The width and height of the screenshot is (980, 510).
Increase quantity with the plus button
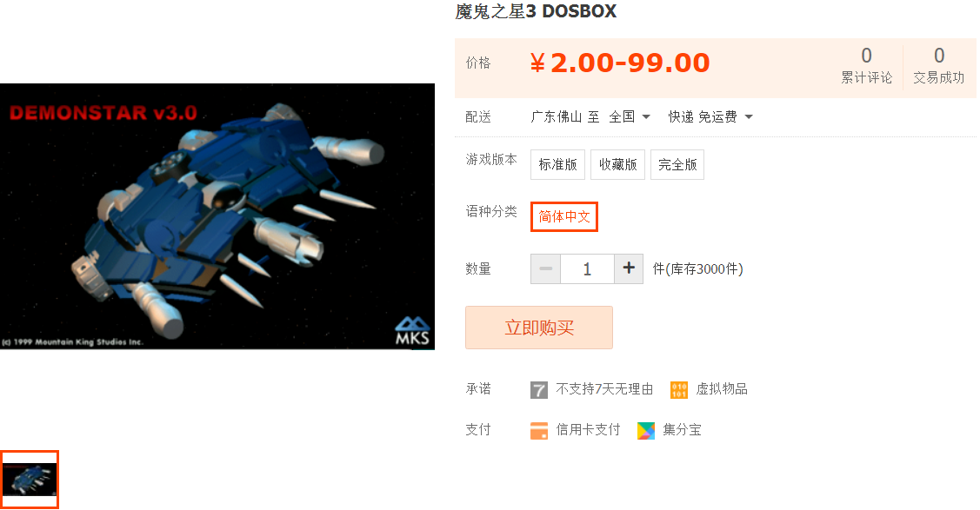(x=629, y=269)
